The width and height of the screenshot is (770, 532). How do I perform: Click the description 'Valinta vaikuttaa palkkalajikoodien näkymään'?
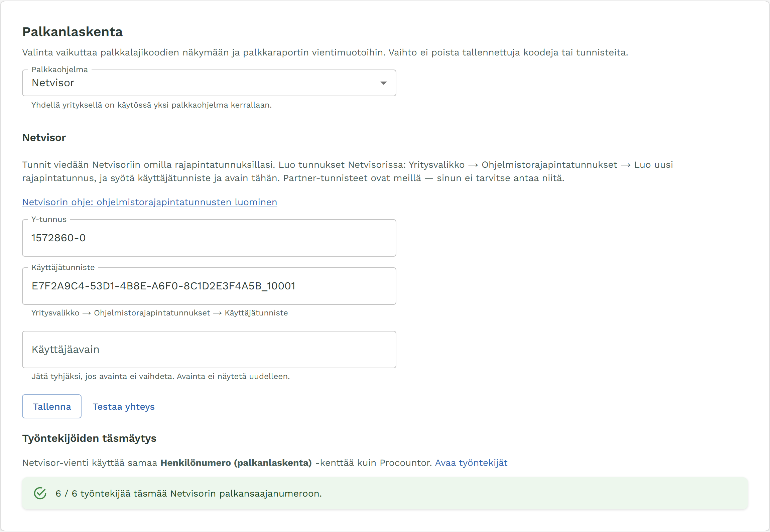[x=325, y=52]
